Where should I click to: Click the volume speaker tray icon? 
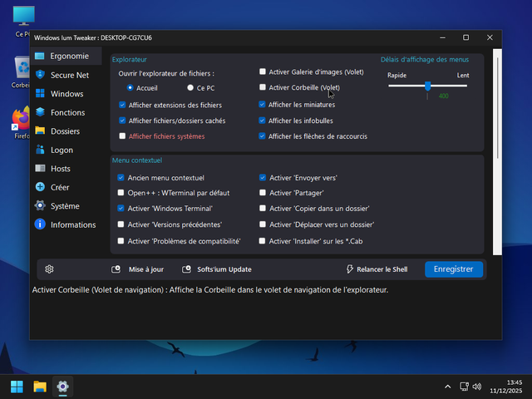pyautogui.click(x=476, y=387)
